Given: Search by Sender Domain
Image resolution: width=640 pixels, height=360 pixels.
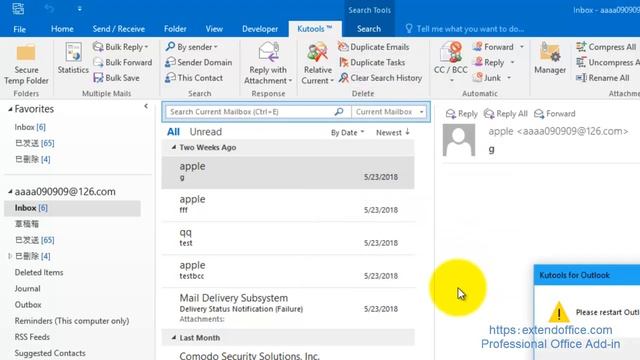Looking at the screenshot, I should point(198,62).
